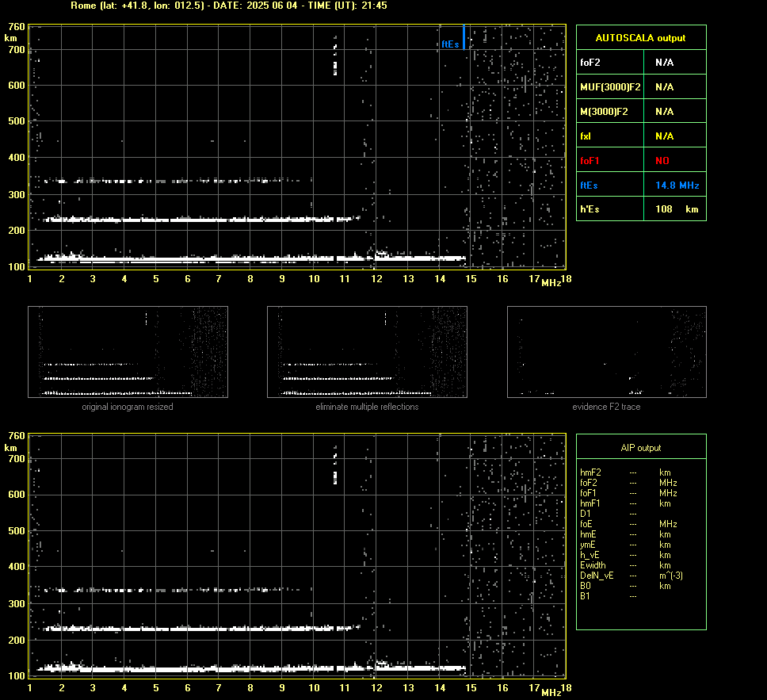The height and width of the screenshot is (700, 767).
Task: Open the 'original ionogram resized' thumbnail
Action: (128, 352)
